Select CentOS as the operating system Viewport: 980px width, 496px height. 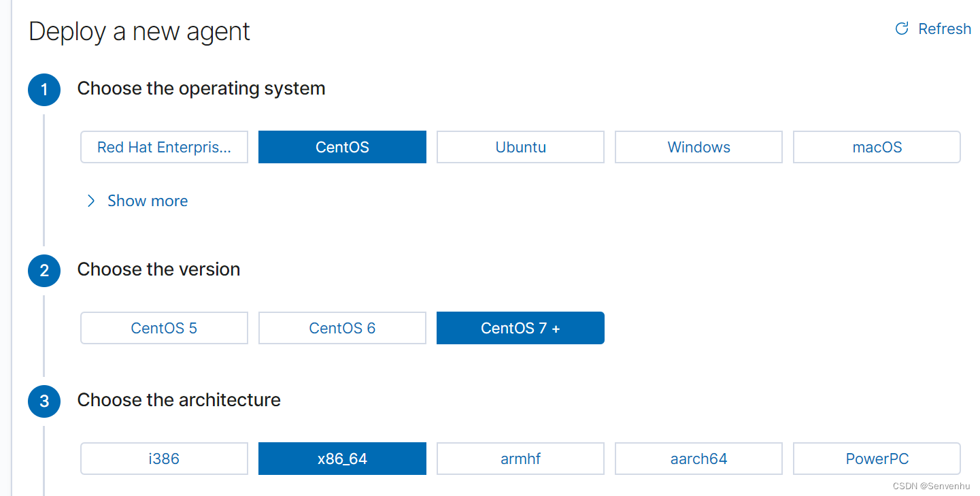[342, 147]
